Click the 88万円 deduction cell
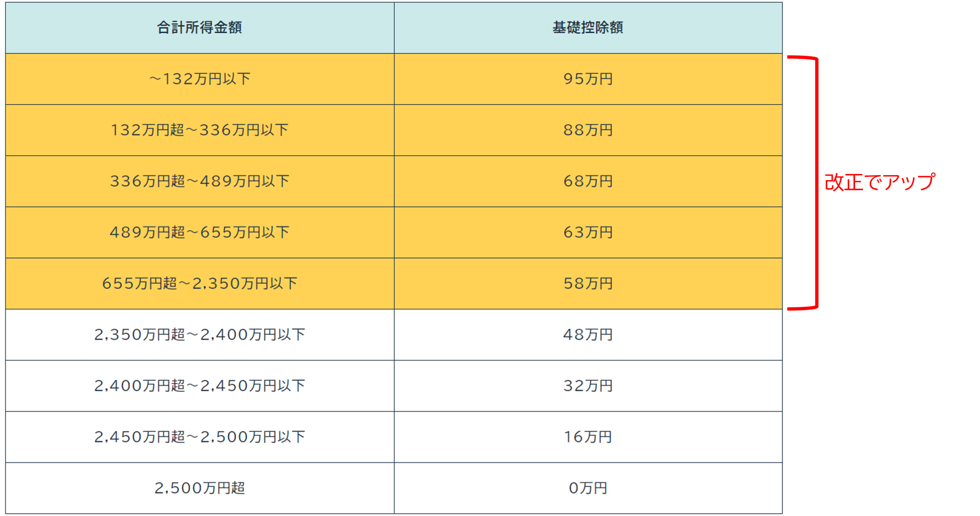980x516 pixels. pyautogui.click(x=588, y=130)
